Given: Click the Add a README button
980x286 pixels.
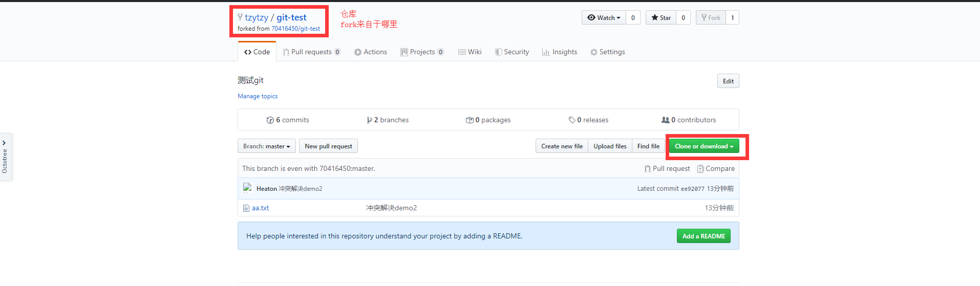Looking at the screenshot, I should [x=704, y=236].
